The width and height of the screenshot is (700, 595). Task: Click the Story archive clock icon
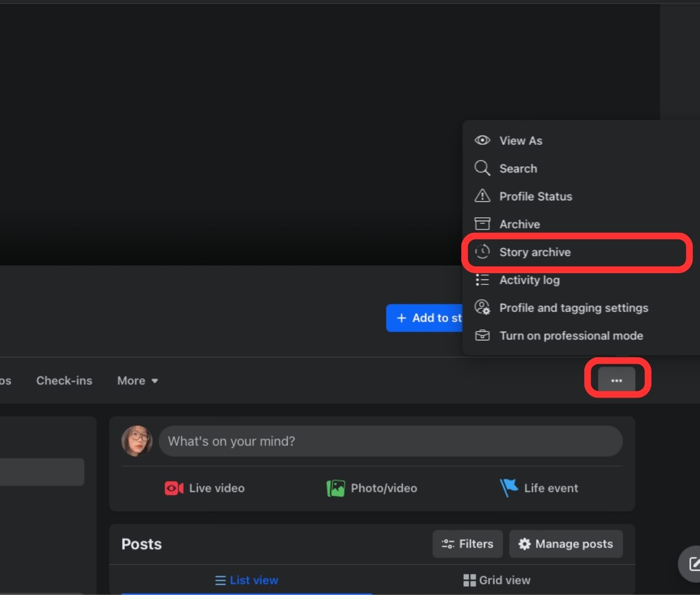(x=482, y=252)
